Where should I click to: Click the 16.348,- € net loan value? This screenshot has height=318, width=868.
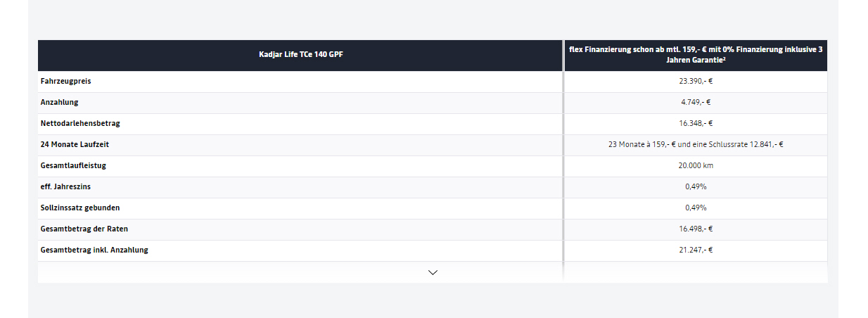click(696, 124)
